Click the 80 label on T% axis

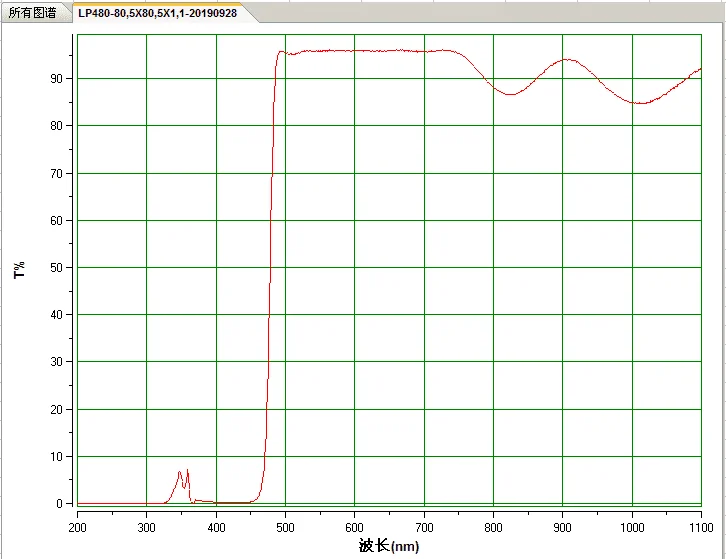(56, 126)
